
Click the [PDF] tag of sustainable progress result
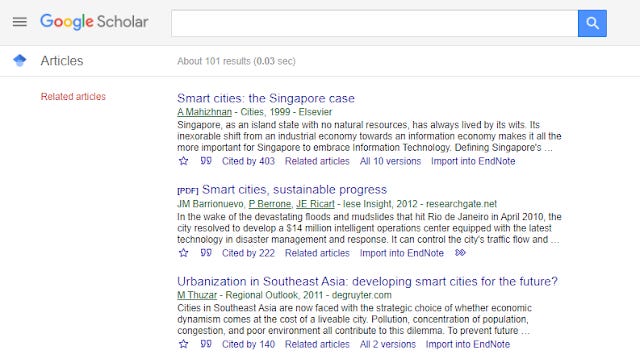188,191
